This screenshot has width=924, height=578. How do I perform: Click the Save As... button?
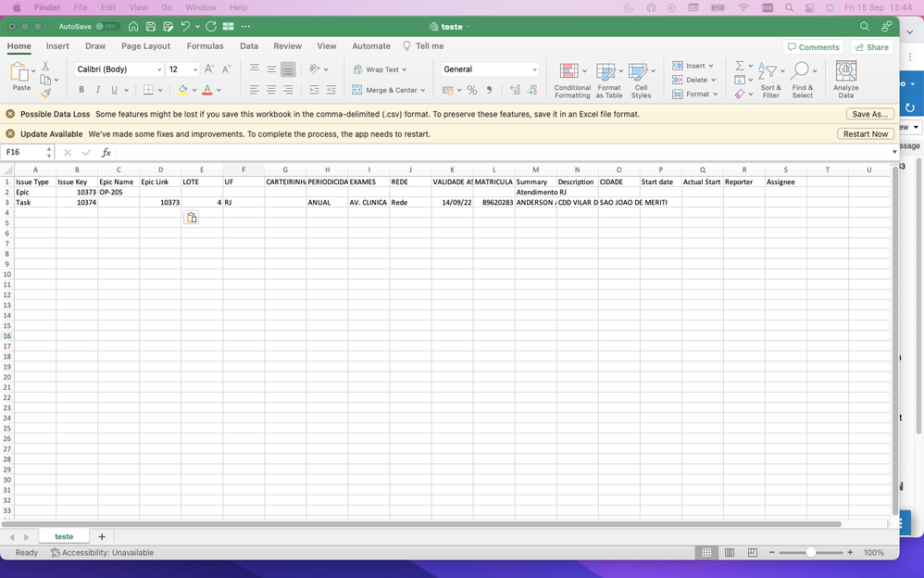click(870, 115)
